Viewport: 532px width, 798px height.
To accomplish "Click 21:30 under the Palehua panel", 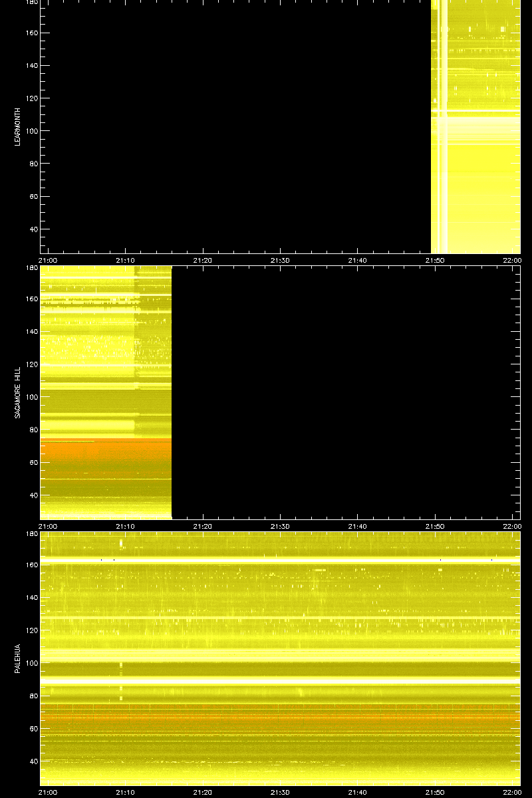I will pyautogui.click(x=281, y=793).
